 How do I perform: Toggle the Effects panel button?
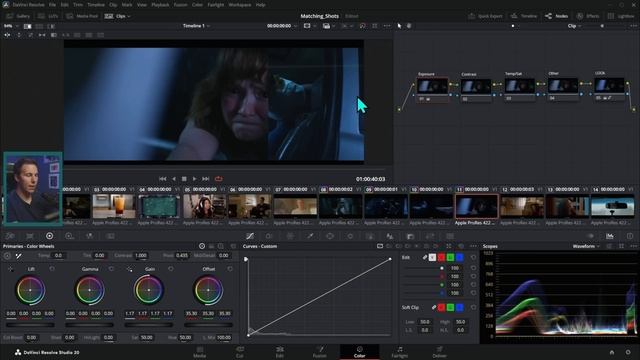(588, 16)
